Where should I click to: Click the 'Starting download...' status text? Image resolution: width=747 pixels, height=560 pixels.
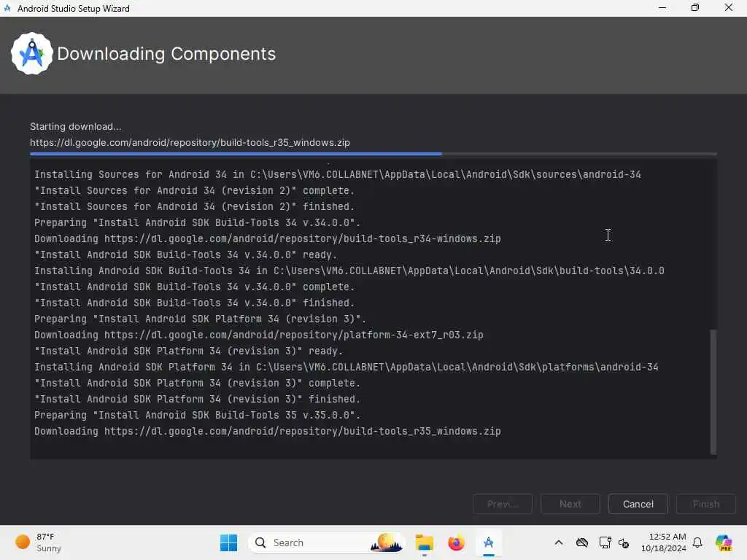[x=76, y=127]
